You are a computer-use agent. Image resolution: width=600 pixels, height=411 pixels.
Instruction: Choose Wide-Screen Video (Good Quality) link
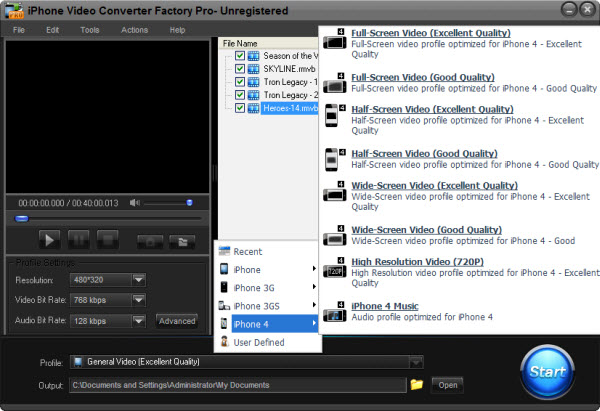pyautogui.click(x=426, y=230)
